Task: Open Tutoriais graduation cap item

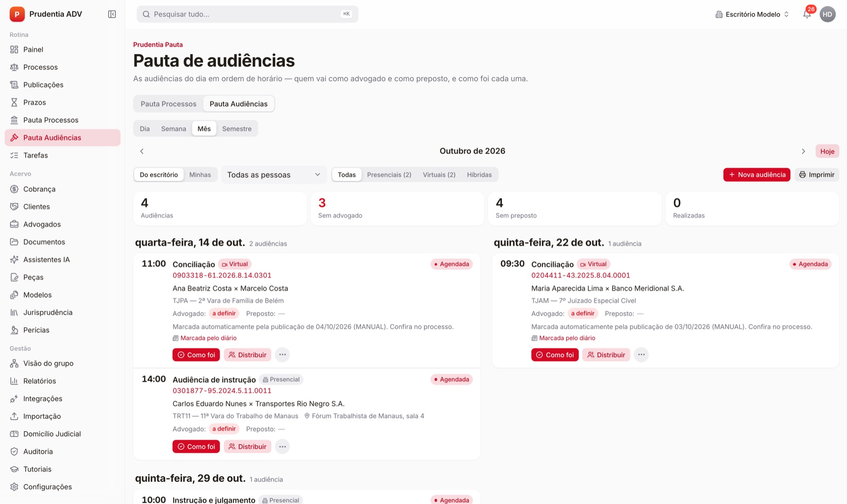Action: coord(63,469)
